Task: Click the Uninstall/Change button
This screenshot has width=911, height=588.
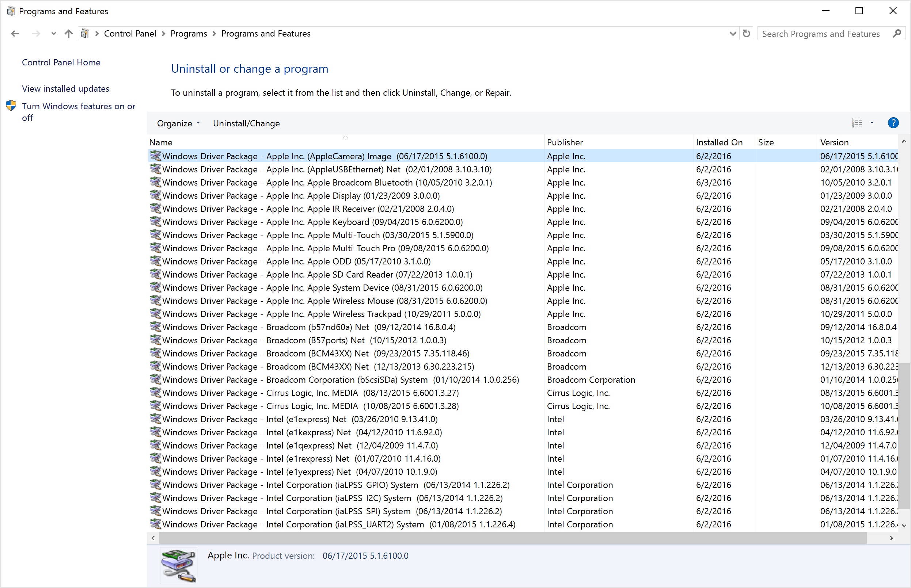Action: (246, 123)
